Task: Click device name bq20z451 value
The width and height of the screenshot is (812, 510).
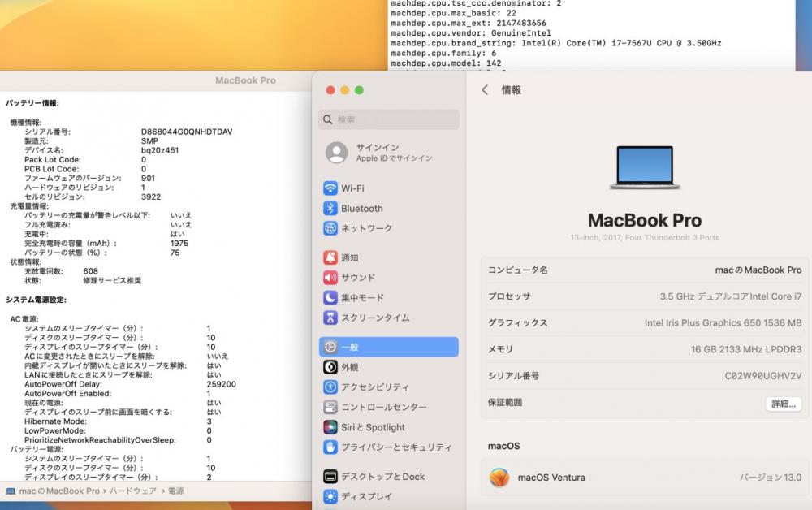Action: (159, 150)
